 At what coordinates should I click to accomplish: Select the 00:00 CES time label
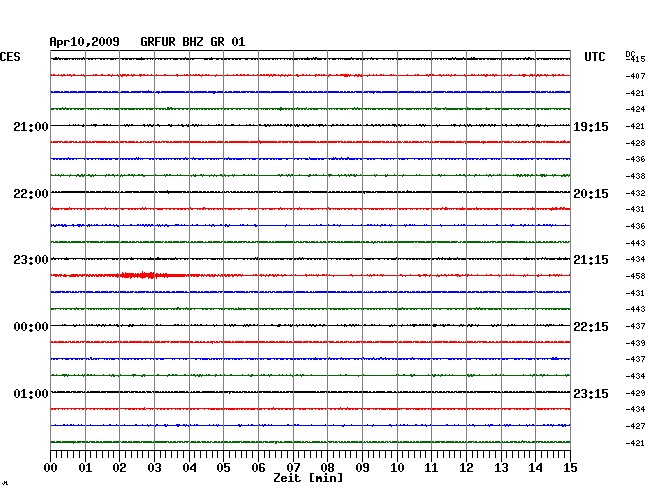pyautogui.click(x=31, y=327)
